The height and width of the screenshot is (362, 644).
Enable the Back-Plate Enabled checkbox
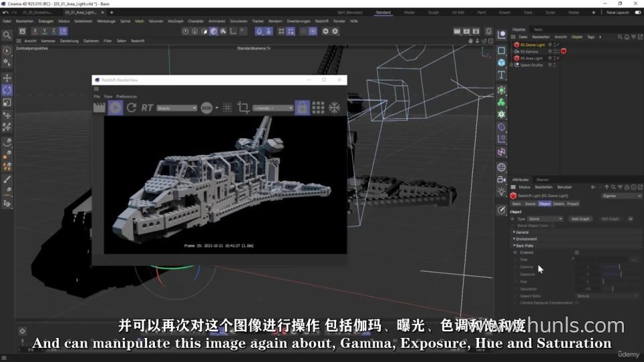pyautogui.click(x=577, y=253)
